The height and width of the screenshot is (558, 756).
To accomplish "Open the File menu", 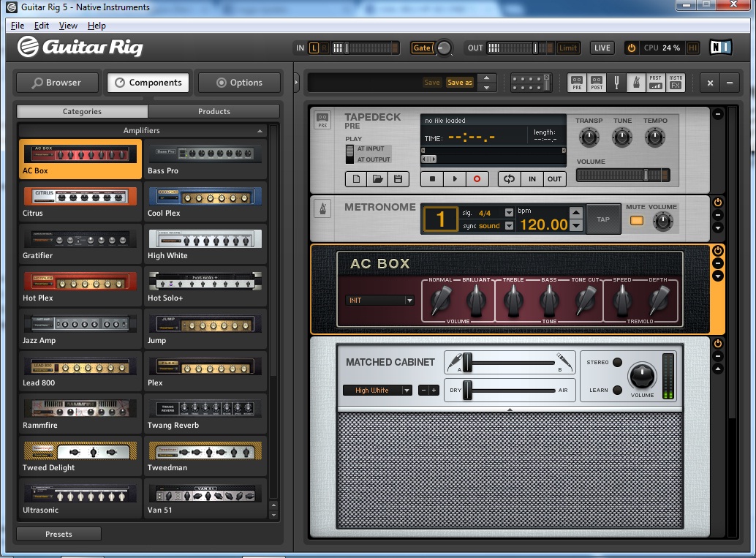I will click(17, 25).
